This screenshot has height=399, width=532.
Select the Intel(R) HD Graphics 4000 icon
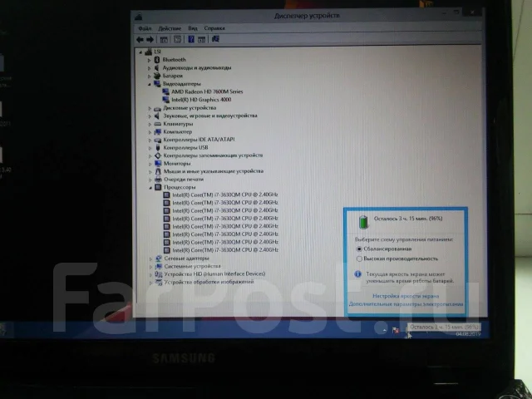click(x=165, y=100)
